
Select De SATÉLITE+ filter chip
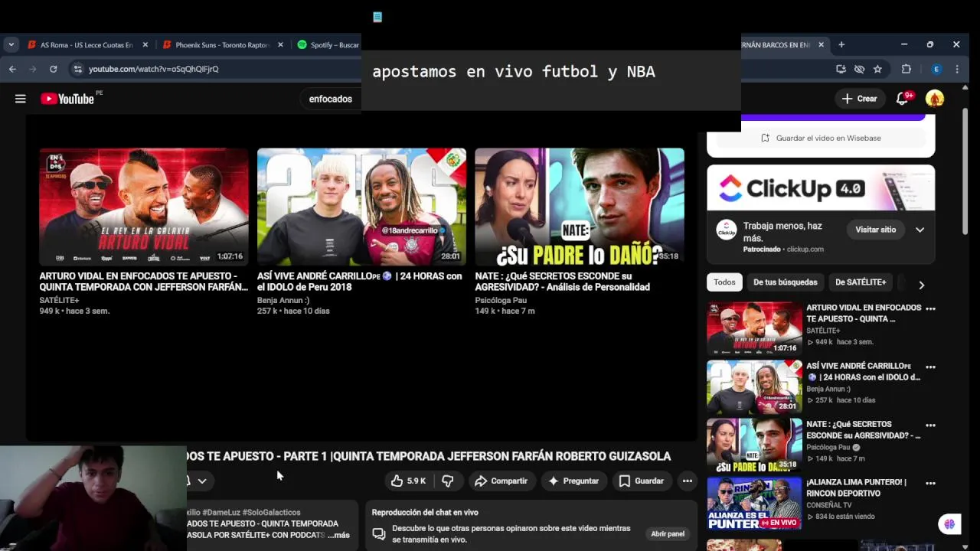(x=861, y=282)
